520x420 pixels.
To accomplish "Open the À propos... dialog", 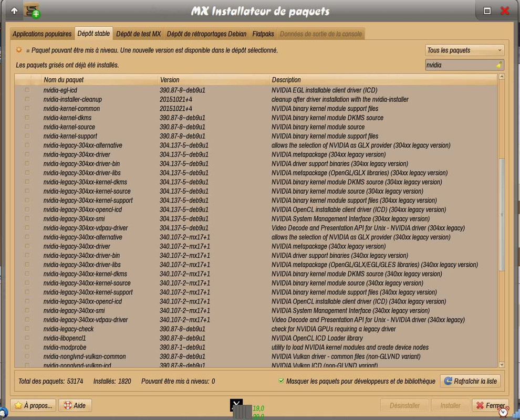I will click(x=33, y=405).
